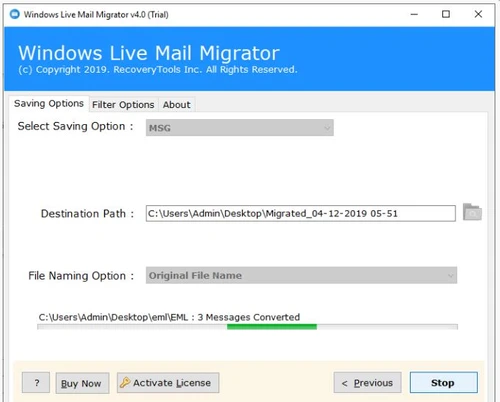Click the Activate License button
Screen dimensions: 500x402
pos(168,383)
